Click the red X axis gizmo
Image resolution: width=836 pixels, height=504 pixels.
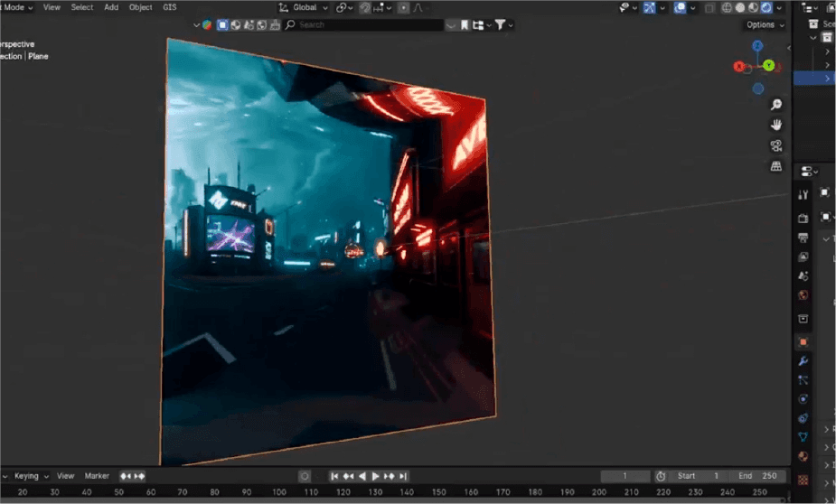739,67
